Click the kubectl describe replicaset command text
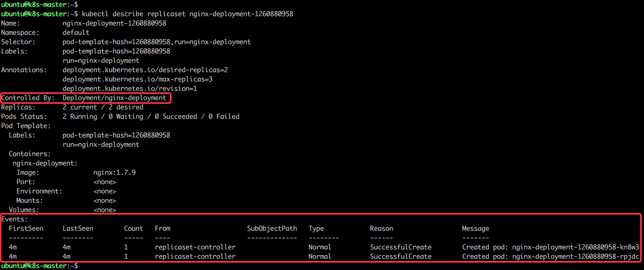 click(187, 14)
